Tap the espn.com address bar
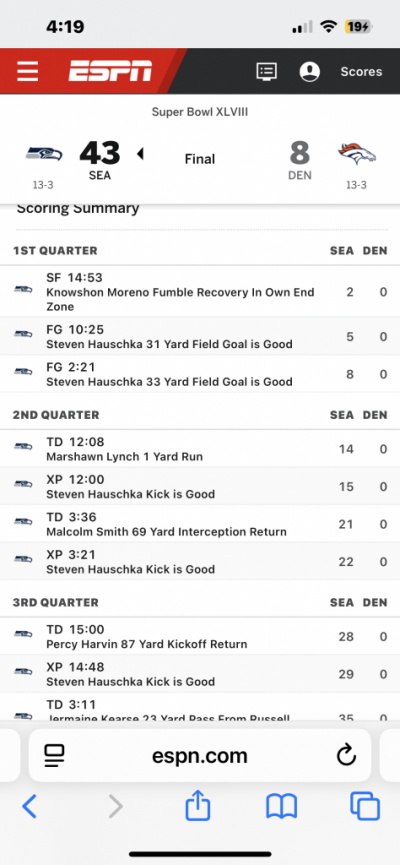The width and height of the screenshot is (400, 865). click(200, 756)
